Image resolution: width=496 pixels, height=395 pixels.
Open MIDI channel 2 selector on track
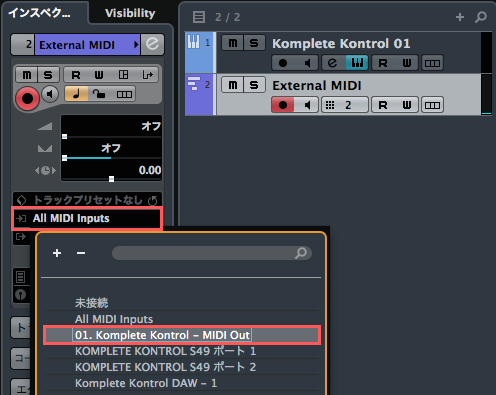coord(345,105)
